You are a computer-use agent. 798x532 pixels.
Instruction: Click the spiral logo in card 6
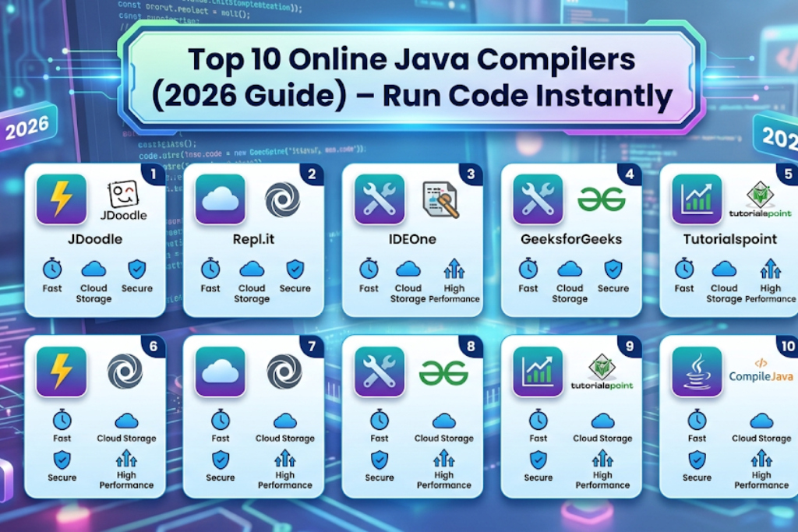[x=125, y=372]
